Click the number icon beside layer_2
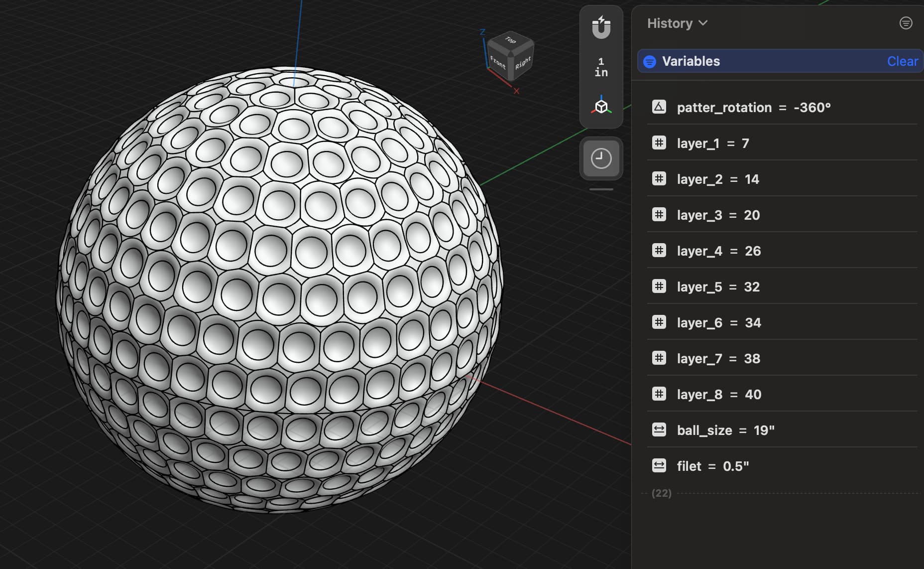The height and width of the screenshot is (569, 924). (659, 178)
